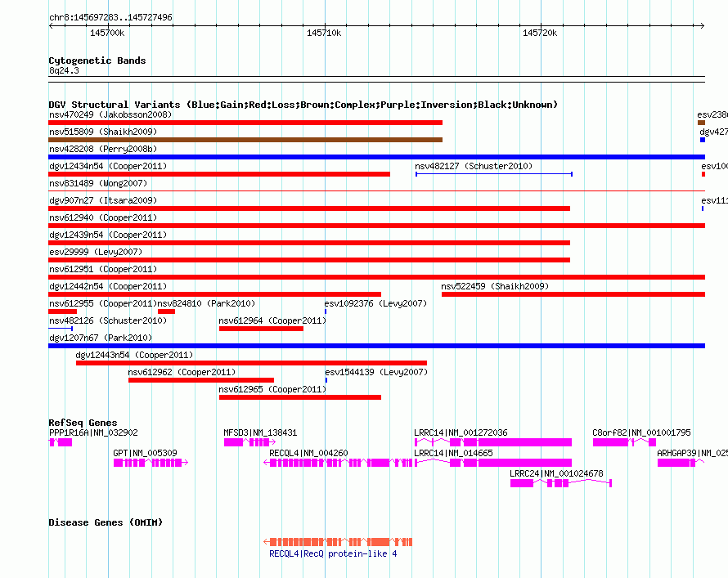Select the esv29999 (Levy2007) variant label

[x=96, y=252]
